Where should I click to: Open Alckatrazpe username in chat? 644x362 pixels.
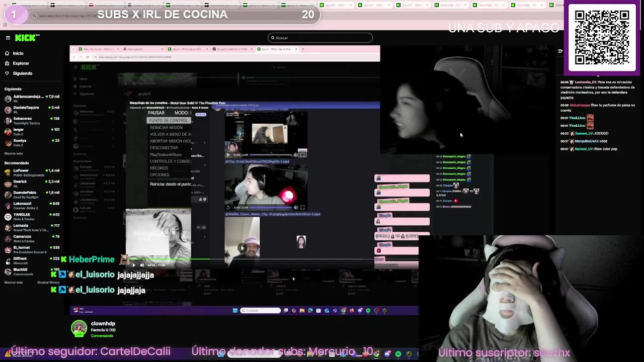point(580,105)
